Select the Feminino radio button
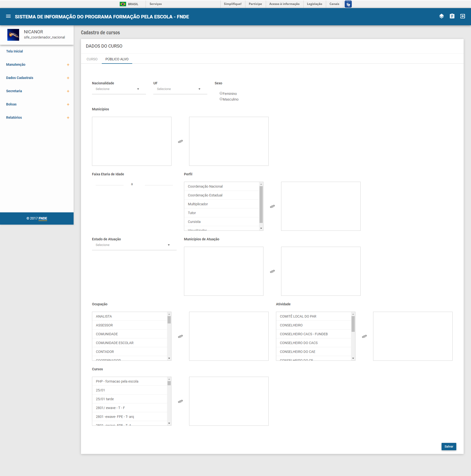This screenshot has height=476, width=471. (221, 93)
